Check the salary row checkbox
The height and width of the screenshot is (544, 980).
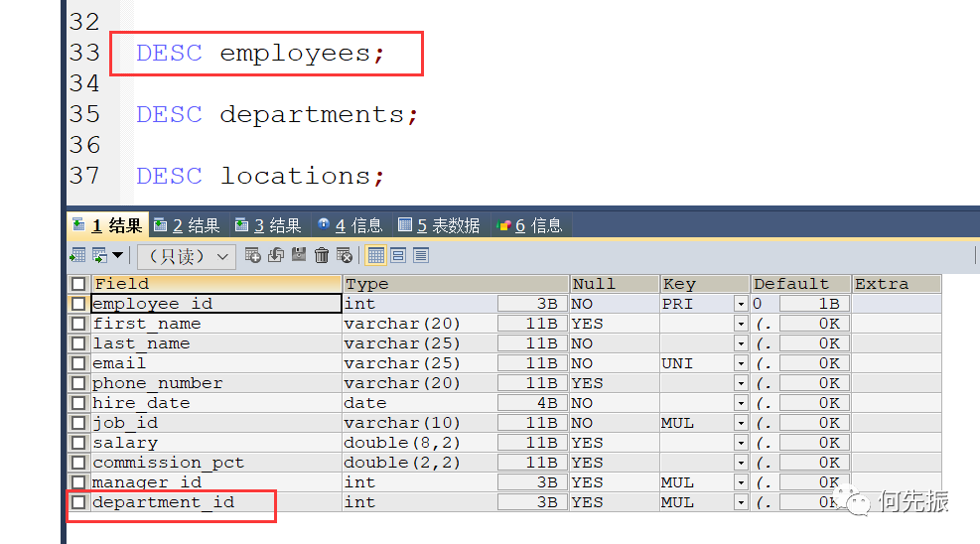78,443
